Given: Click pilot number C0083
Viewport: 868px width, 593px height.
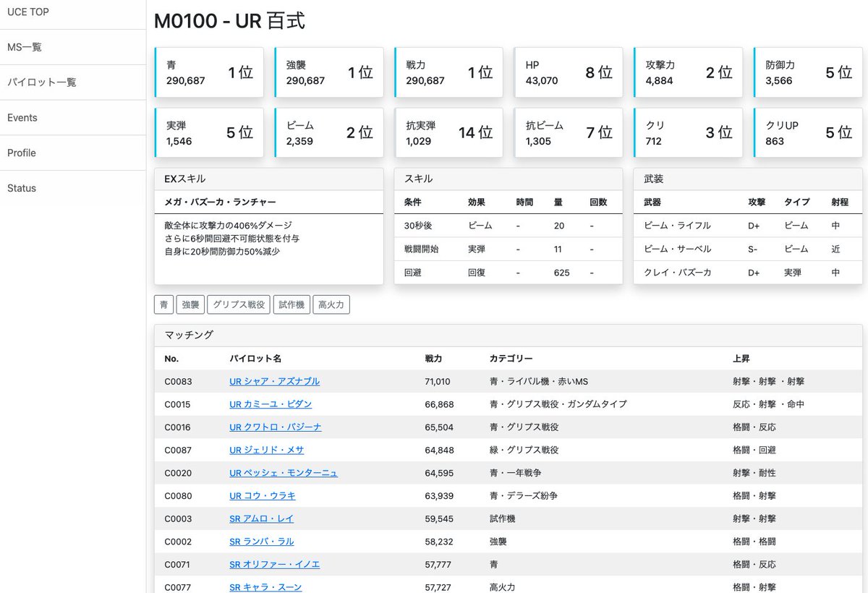Looking at the screenshot, I should click(178, 381).
